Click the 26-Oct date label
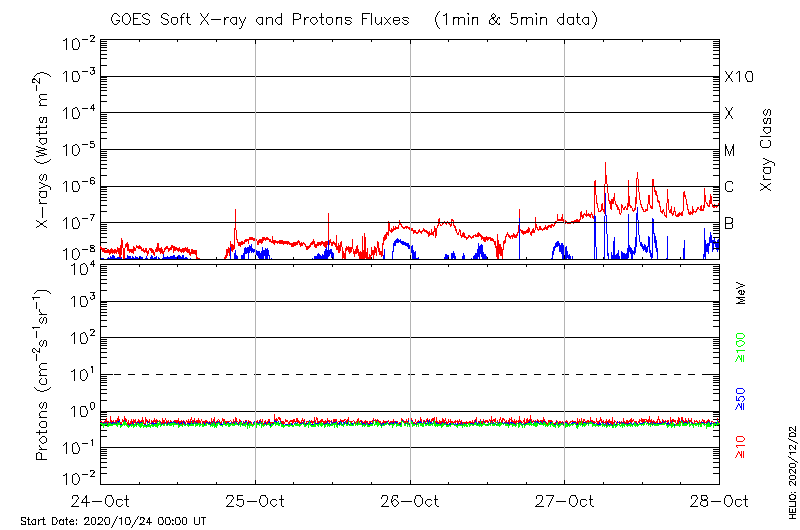Image resolution: width=800 pixels, height=530 pixels. (x=410, y=500)
